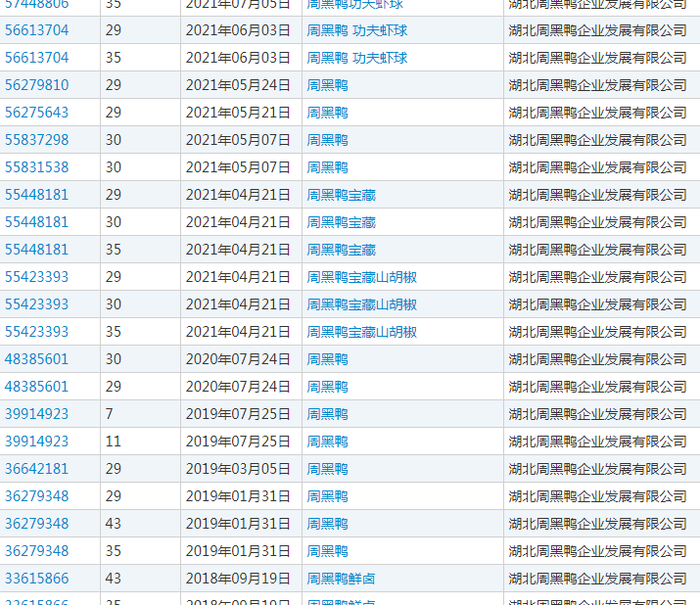Image resolution: width=700 pixels, height=605 pixels.
Task: Open 48385601 link in class 29 row
Action: tap(37, 387)
